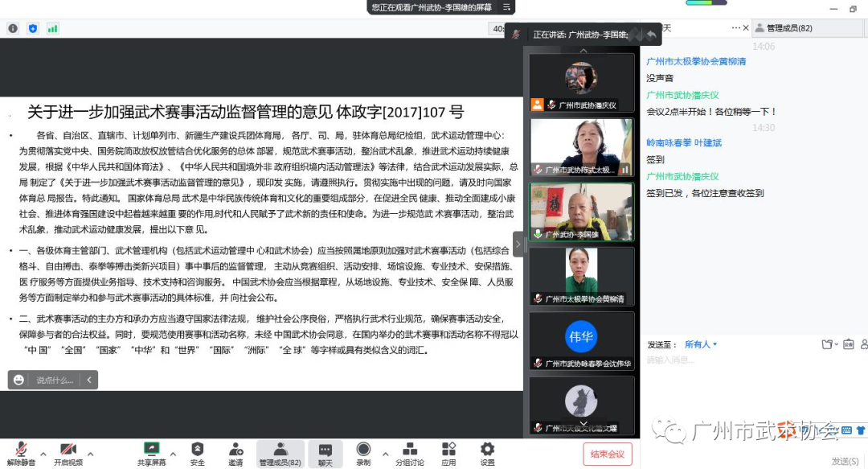Close the chat panel with X
The image size is (868, 469).
(x=746, y=27)
